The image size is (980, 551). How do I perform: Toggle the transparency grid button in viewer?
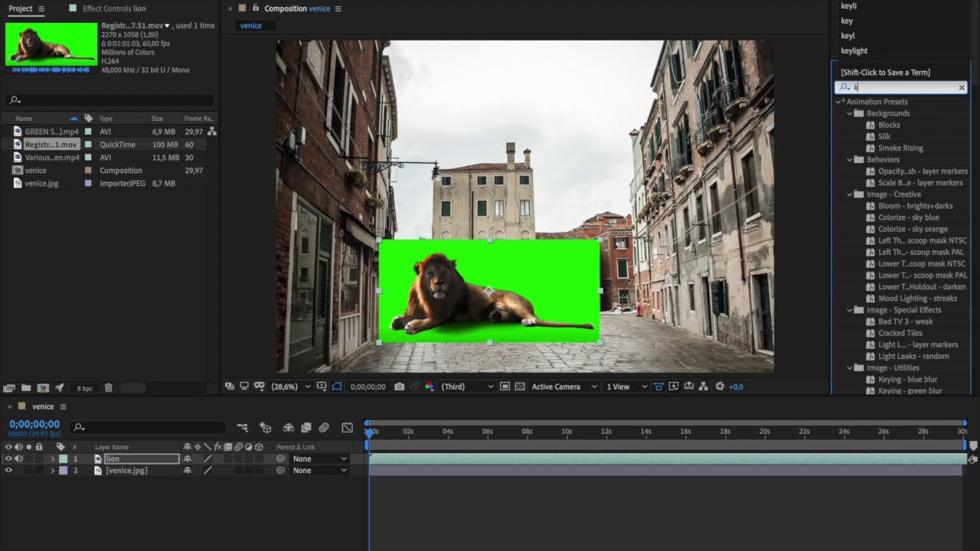coord(520,386)
